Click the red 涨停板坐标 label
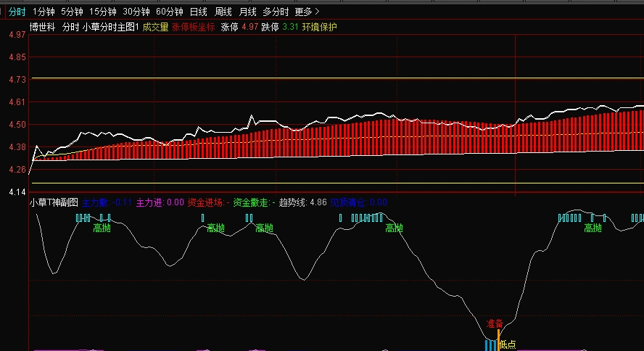The image size is (644, 351). pyautogui.click(x=194, y=27)
